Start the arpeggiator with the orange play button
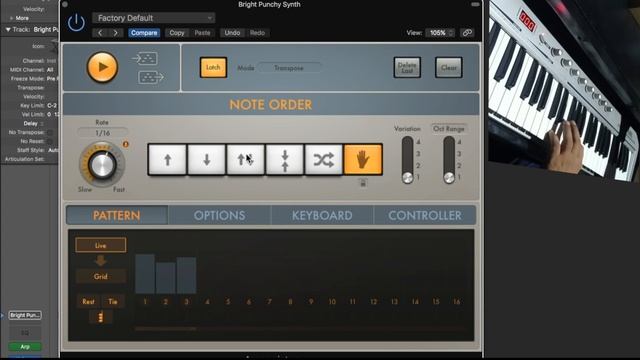640x360 pixels. 102,67
